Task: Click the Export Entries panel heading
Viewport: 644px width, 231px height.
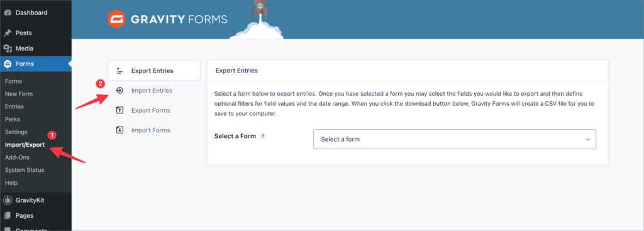Action: pos(236,70)
